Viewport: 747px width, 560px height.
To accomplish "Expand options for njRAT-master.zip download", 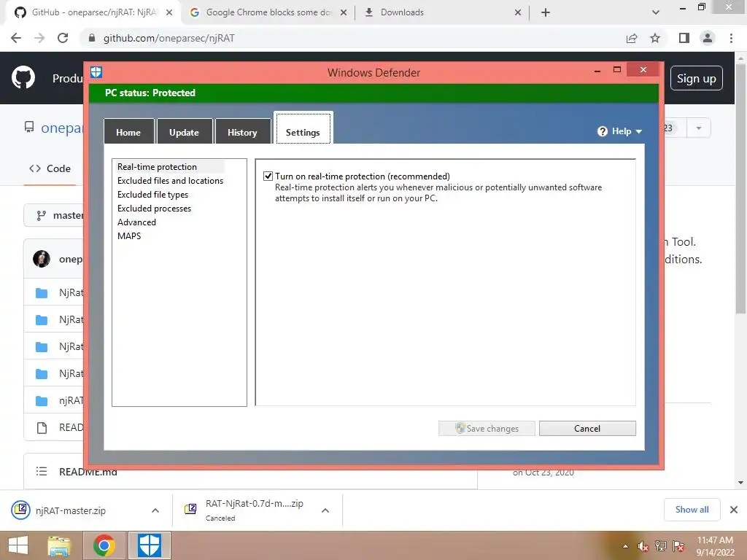I will [155, 510].
